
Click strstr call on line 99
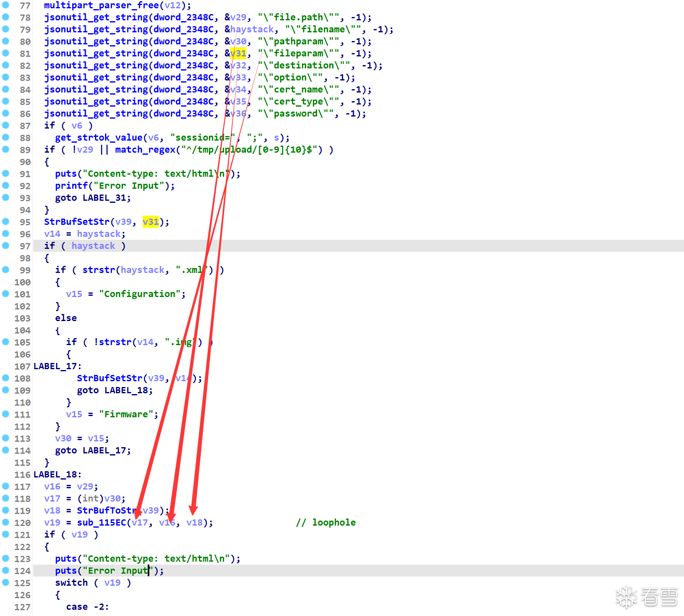pos(99,270)
